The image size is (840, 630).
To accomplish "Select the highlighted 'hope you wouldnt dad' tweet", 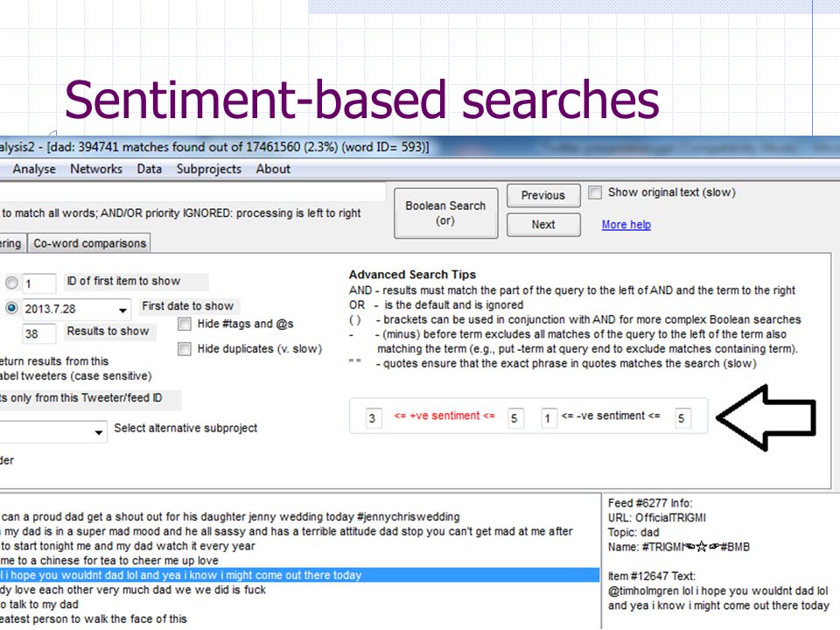I will coord(299,575).
